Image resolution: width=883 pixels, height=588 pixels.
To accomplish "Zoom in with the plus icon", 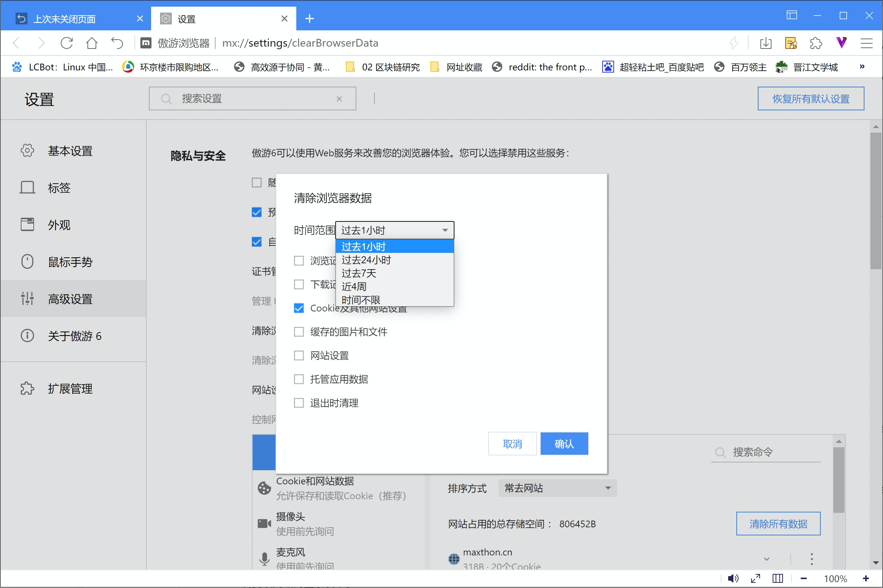I will pos(866,579).
